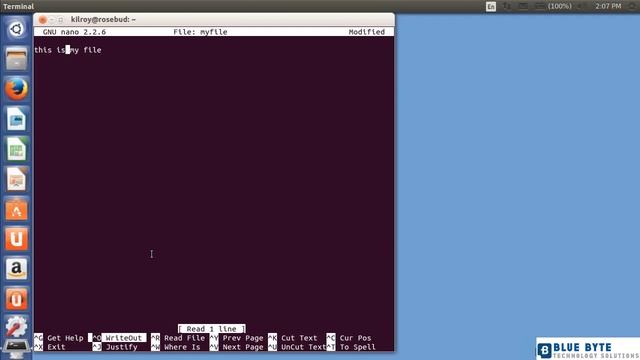Open the session gear menu in the top-right corner

[x=632, y=6]
